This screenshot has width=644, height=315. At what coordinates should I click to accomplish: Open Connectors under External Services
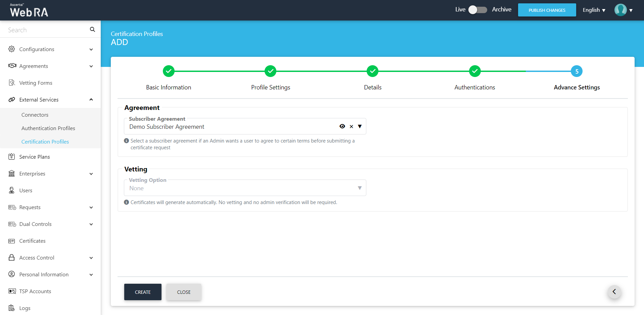pos(35,115)
